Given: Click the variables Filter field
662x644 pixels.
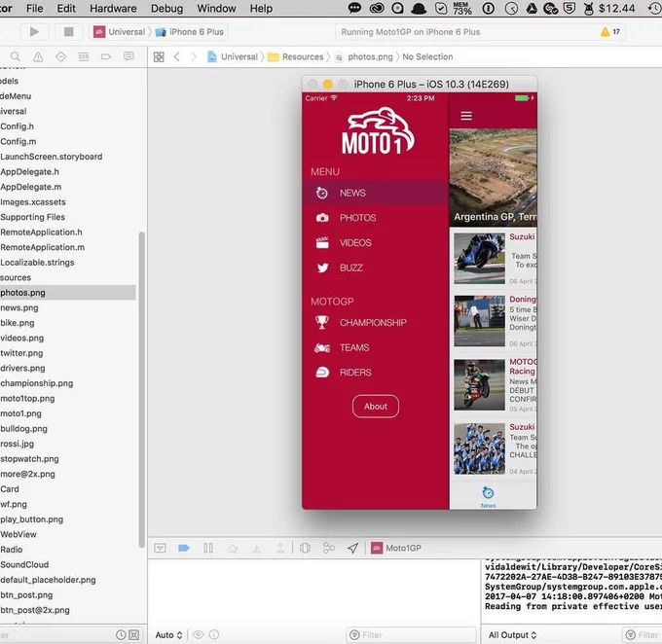Looking at the screenshot, I should 411,634.
